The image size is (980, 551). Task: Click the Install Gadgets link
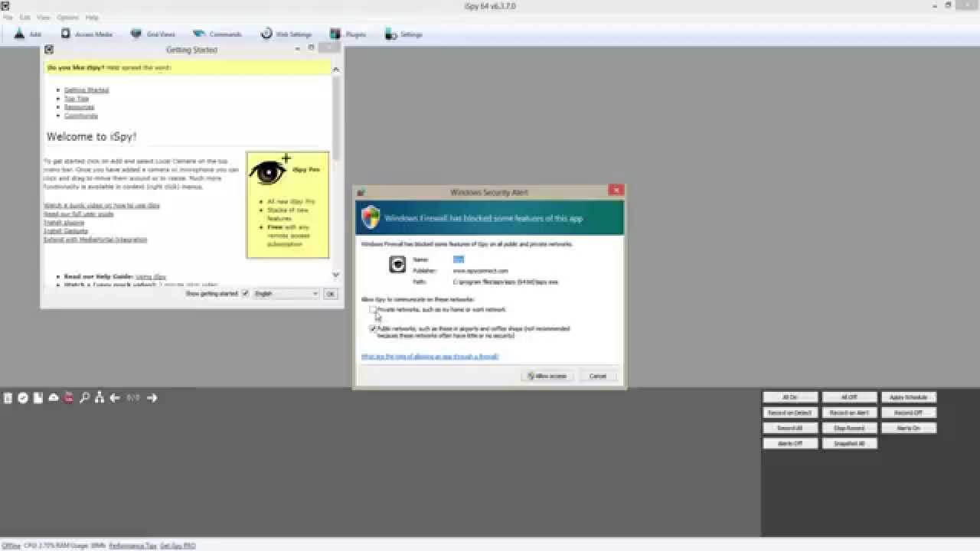coord(66,231)
